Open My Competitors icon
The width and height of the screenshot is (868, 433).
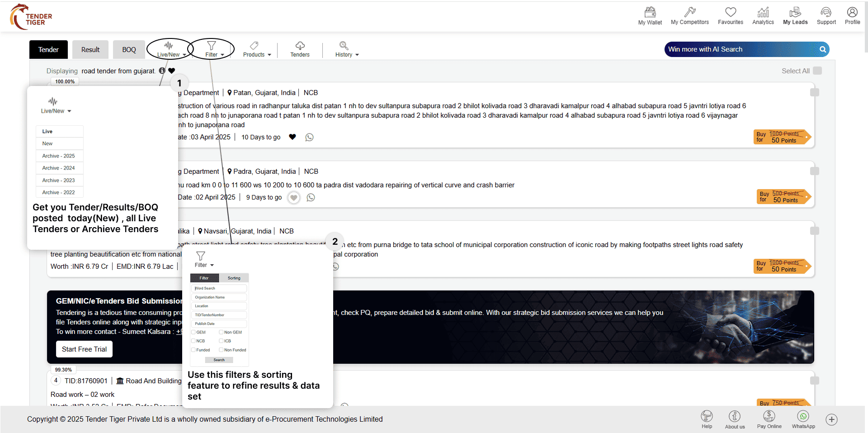(689, 13)
